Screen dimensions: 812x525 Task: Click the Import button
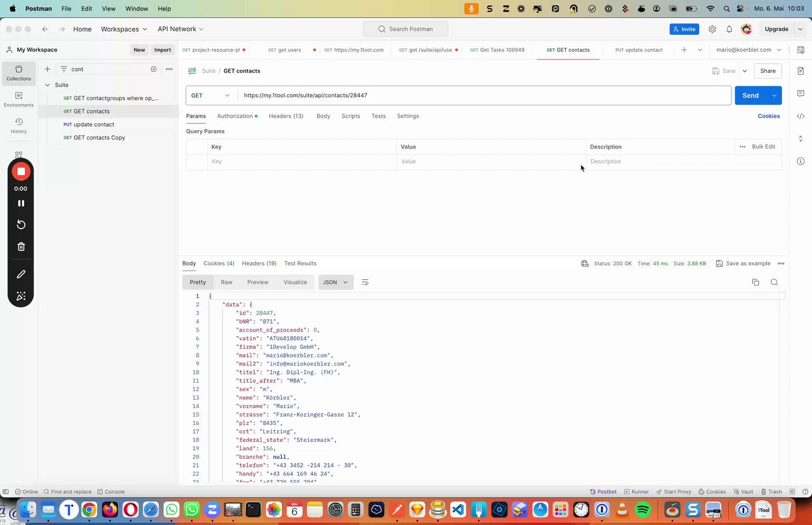point(162,50)
